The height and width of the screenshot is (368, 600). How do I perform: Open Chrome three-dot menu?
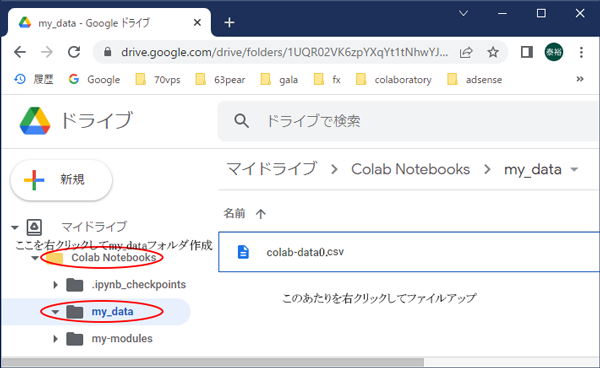click(581, 52)
